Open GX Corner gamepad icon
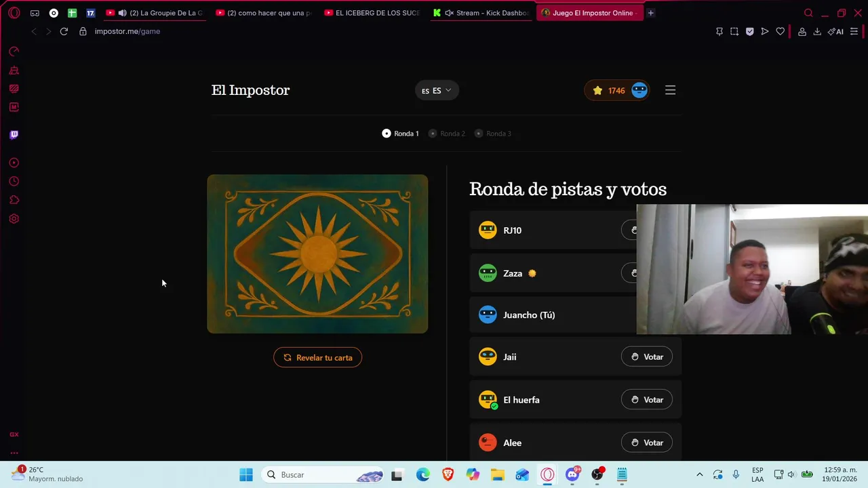The image size is (868, 488). tap(35, 13)
